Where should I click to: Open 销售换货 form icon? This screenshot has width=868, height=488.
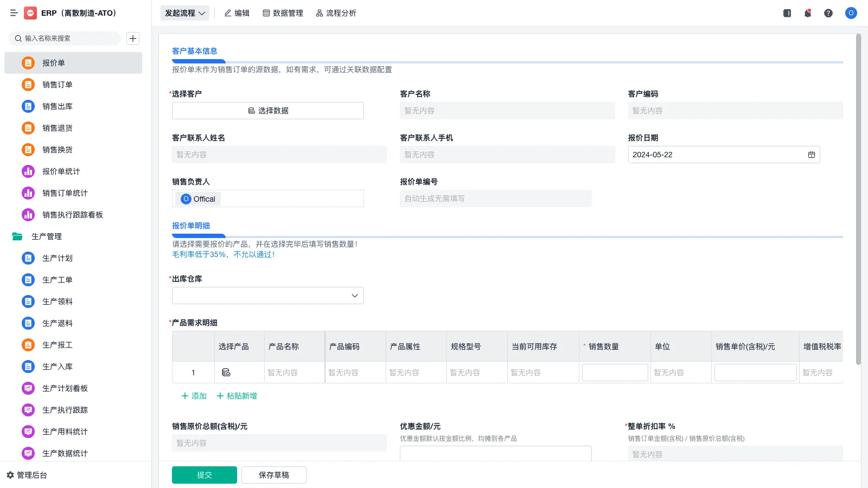(x=28, y=150)
